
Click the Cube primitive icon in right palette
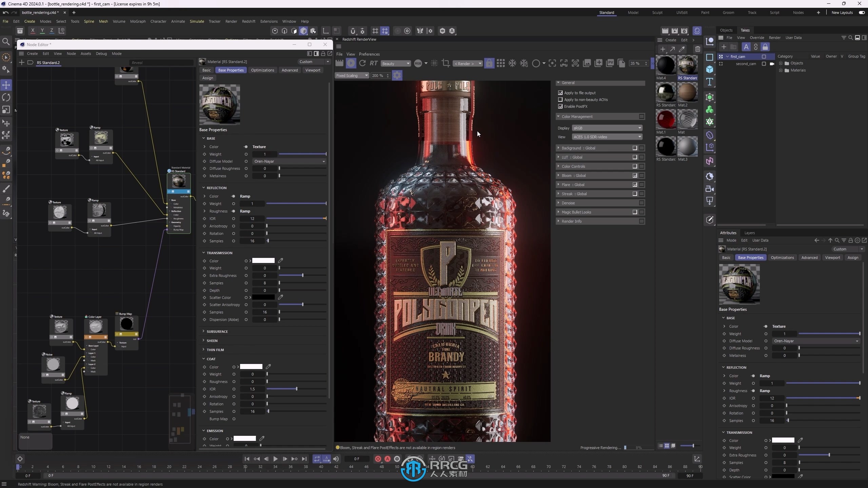click(710, 69)
